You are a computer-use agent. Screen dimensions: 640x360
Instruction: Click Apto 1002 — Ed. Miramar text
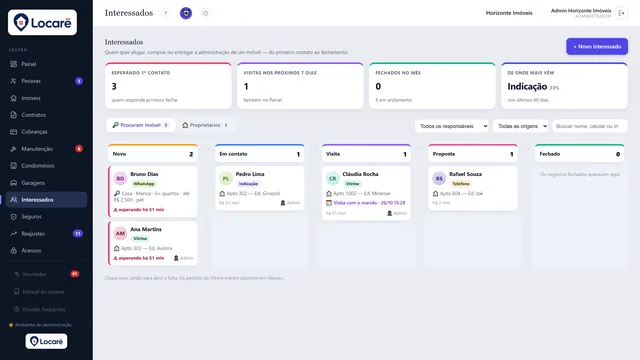coord(362,193)
